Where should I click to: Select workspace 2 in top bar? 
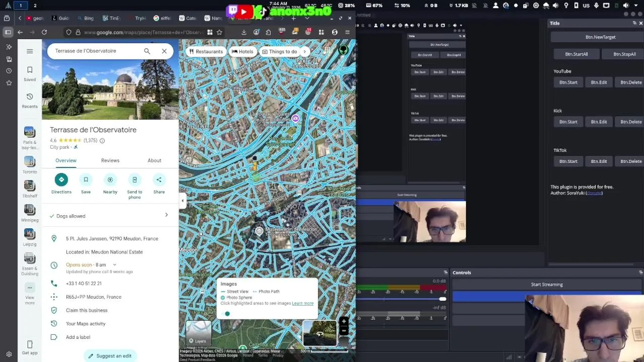35,6
